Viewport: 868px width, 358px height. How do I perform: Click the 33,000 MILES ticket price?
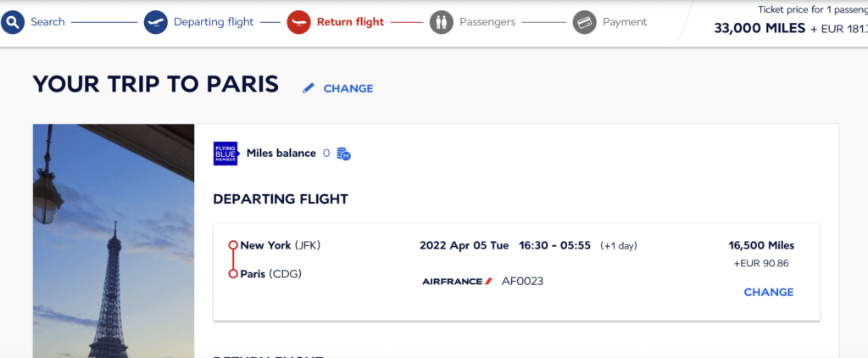[759, 28]
